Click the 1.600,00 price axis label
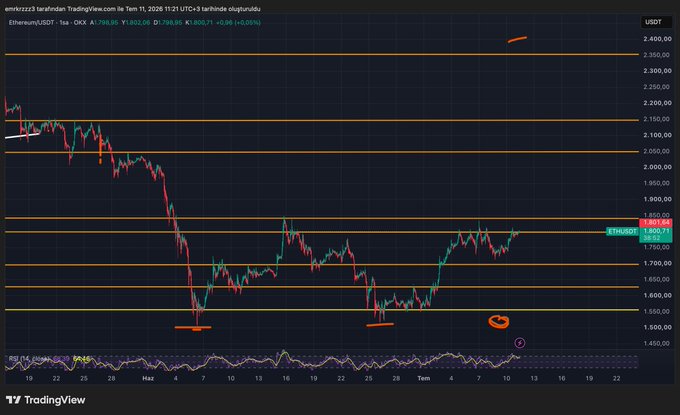The image size is (680, 415). pyautogui.click(x=657, y=295)
